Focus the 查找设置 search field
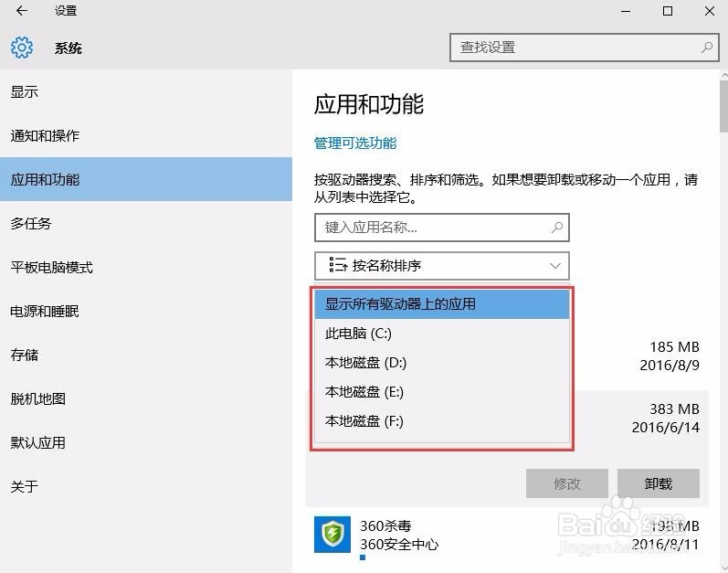 584,48
